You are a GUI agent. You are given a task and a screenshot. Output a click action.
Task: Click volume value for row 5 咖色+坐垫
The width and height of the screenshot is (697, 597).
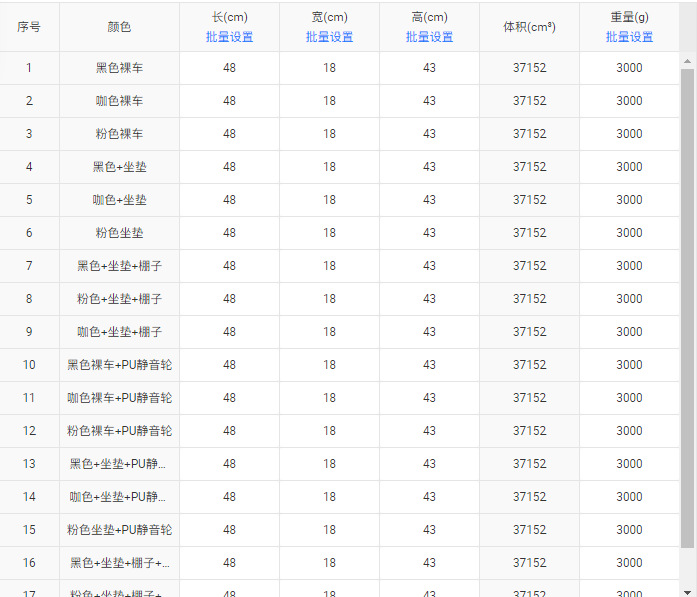(x=529, y=200)
